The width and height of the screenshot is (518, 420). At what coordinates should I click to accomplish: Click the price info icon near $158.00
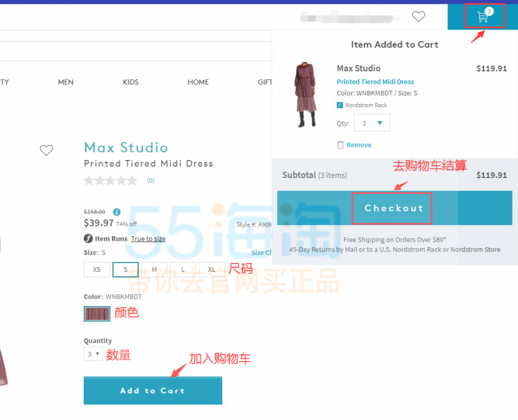tap(117, 212)
